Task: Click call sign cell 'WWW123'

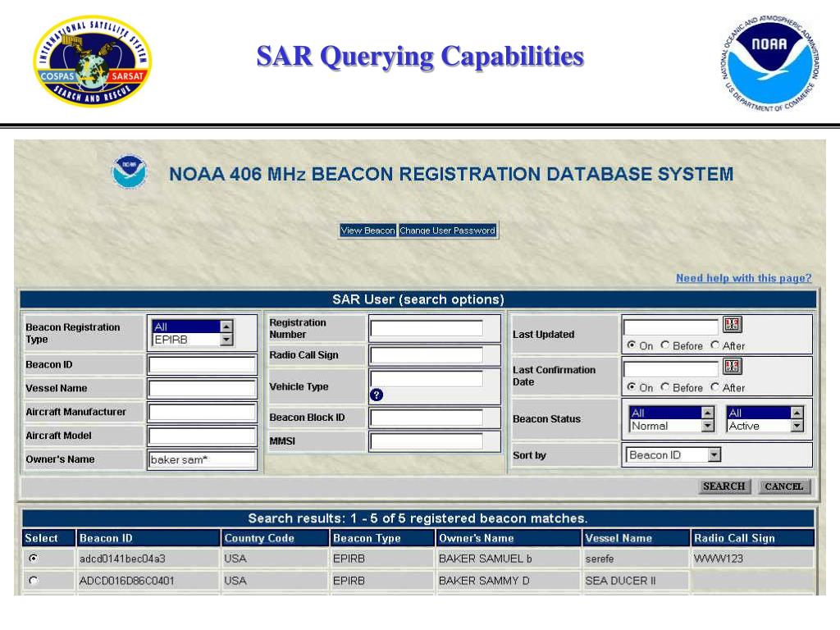Action: pos(719,559)
